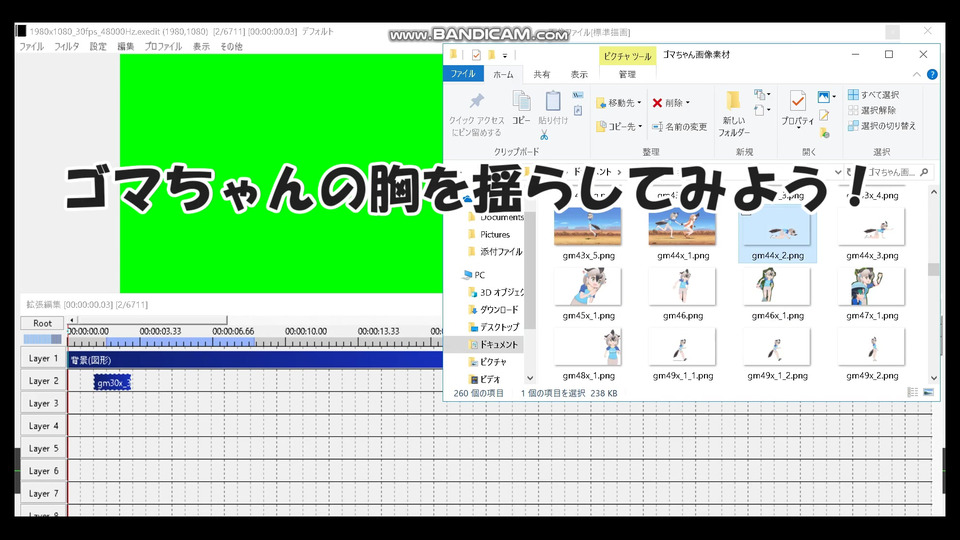Image resolution: width=960 pixels, height=540 pixels.
Task: Switch to the ホーム ribbon tab
Action: point(503,74)
